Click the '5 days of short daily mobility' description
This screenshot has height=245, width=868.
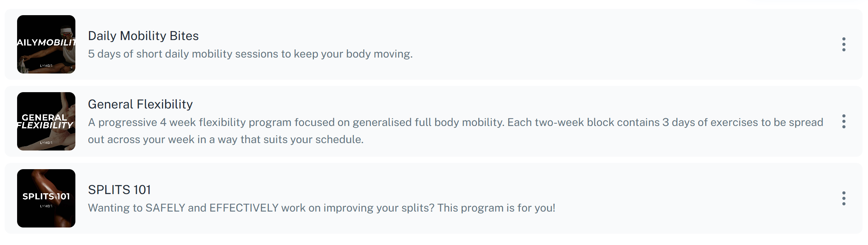pos(250,54)
